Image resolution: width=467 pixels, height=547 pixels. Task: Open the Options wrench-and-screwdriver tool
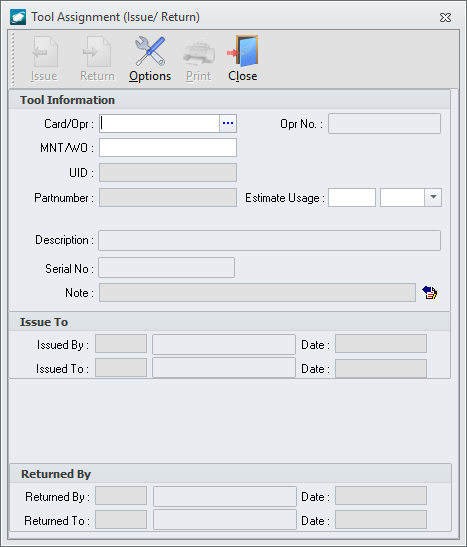click(150, 51)
